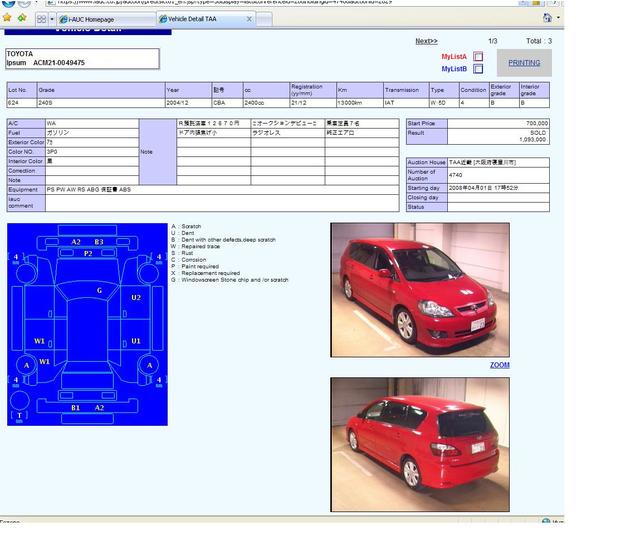Click the Home icon in the toolbar
640x541 pixels.
[547, 17]
